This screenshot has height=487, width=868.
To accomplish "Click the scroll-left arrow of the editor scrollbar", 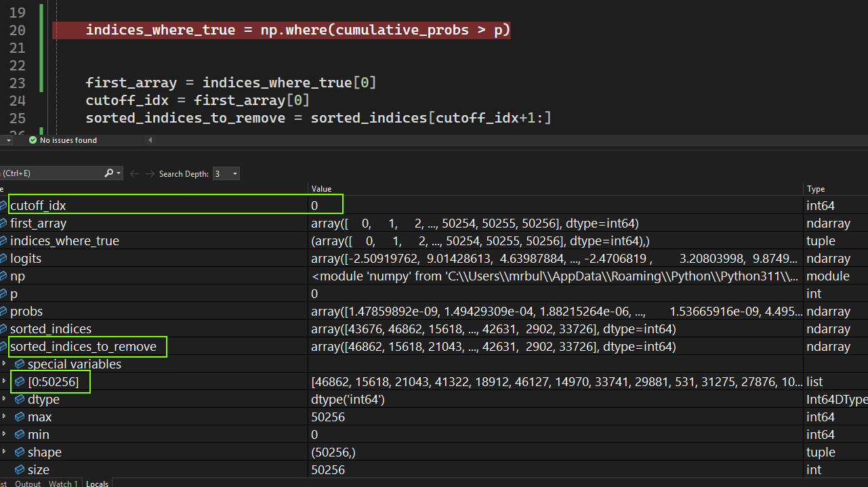I will coord(150,140).
